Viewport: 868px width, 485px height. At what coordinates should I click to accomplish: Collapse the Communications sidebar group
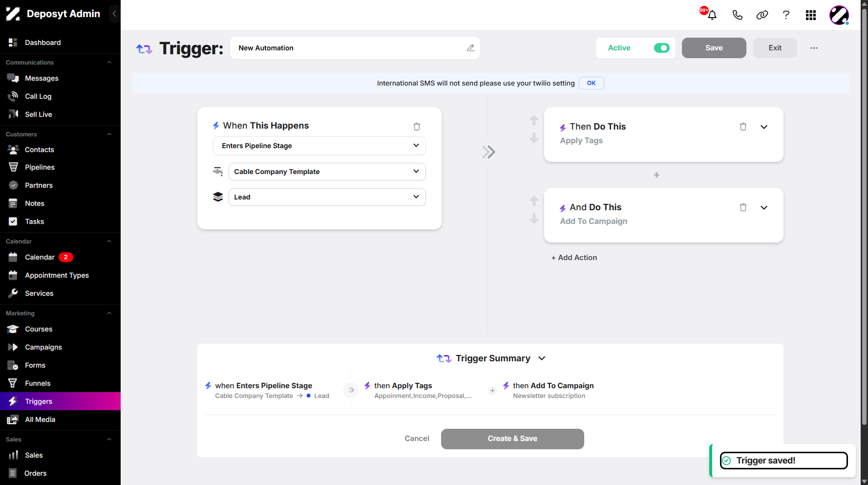point(109,63)
